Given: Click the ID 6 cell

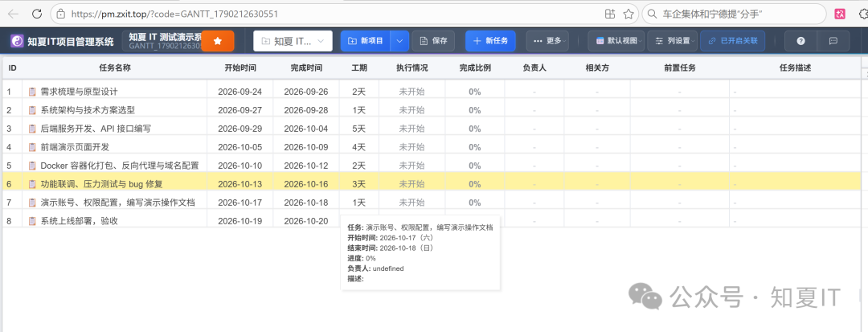Looking at the screenshot, I should tap(9, 184).
